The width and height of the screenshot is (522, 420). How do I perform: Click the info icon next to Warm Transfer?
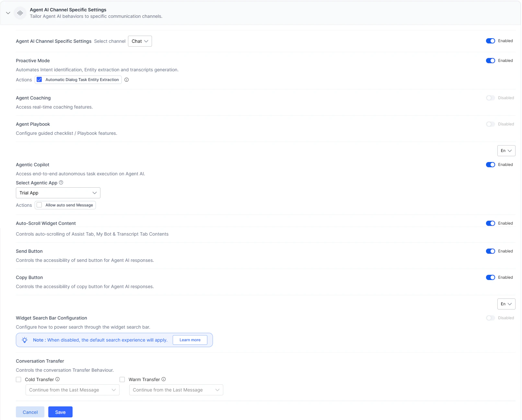tap(164, 379)
